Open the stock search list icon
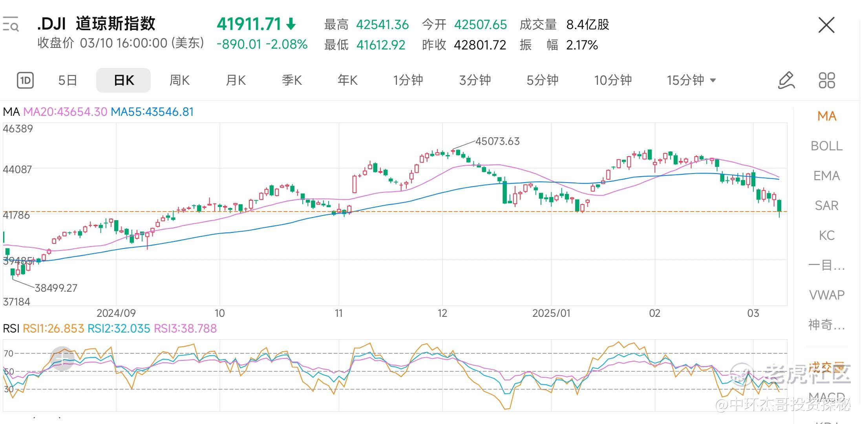The image size is (868, 424). coord(11,24)
